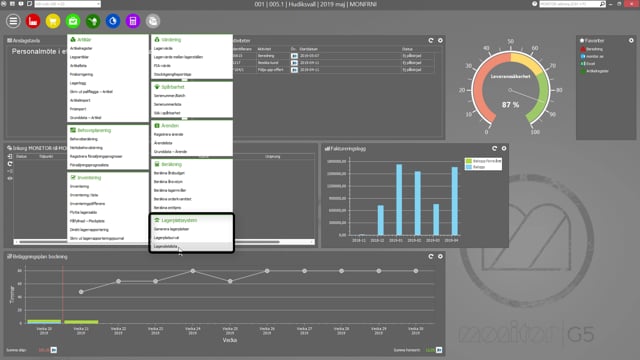
Task: Open PIA-värde menu entry
Action: 162,66
